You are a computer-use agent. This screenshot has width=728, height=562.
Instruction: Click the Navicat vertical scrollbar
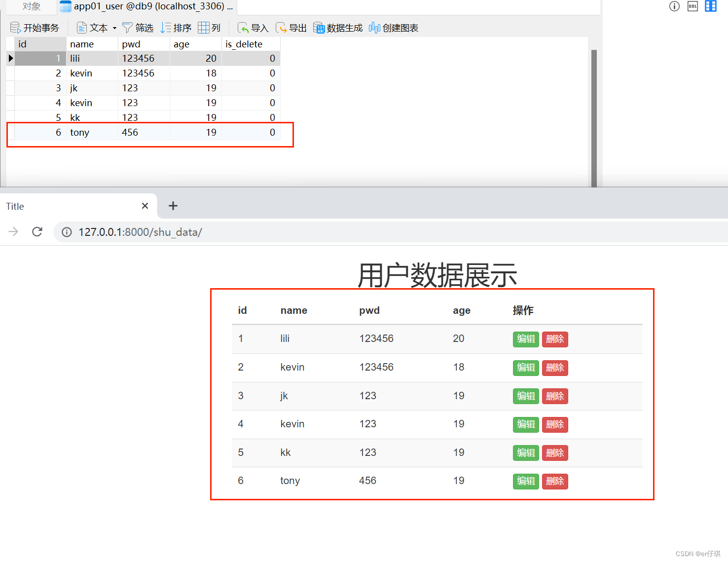click(594, 118)
